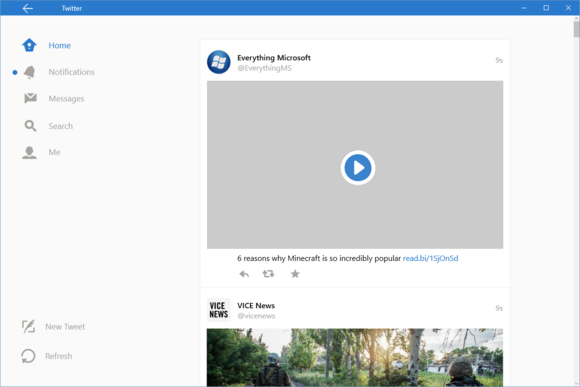Minimize the Twitter window
Screen dimensions: 580x387
coord(524,8)
